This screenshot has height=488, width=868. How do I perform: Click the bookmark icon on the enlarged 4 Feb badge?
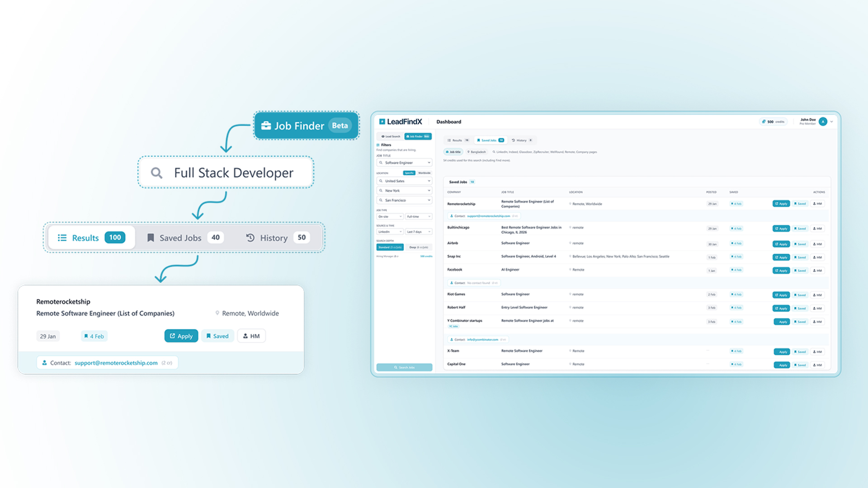click(x=86, y=336)
